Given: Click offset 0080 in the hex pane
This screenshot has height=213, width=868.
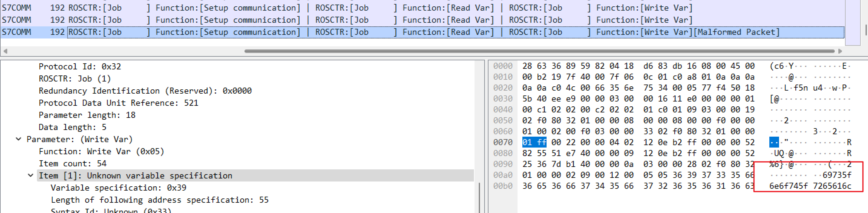Looking at the screenshot, I should click(503, 153).
